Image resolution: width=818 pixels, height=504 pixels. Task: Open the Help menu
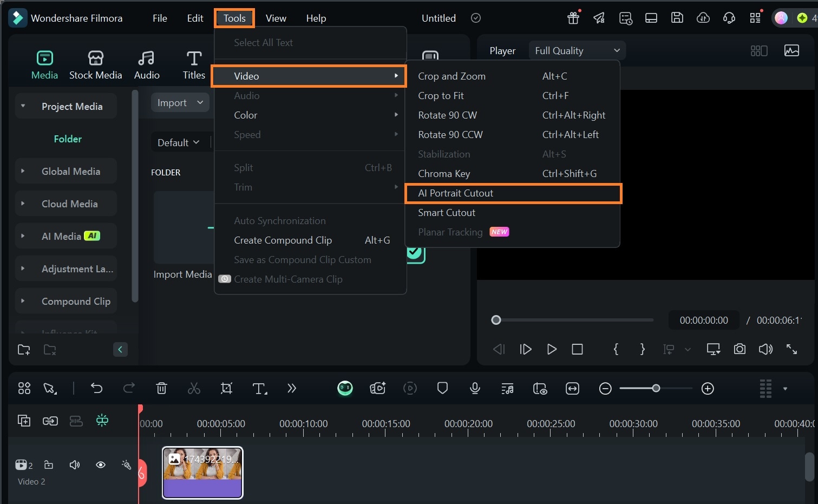tap(316, 18)
